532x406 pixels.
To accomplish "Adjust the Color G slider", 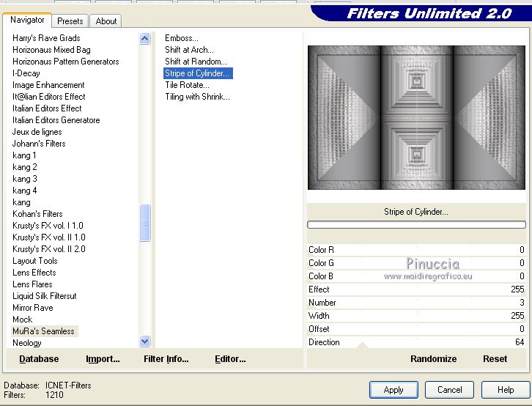I will click(x=416, y=263).
